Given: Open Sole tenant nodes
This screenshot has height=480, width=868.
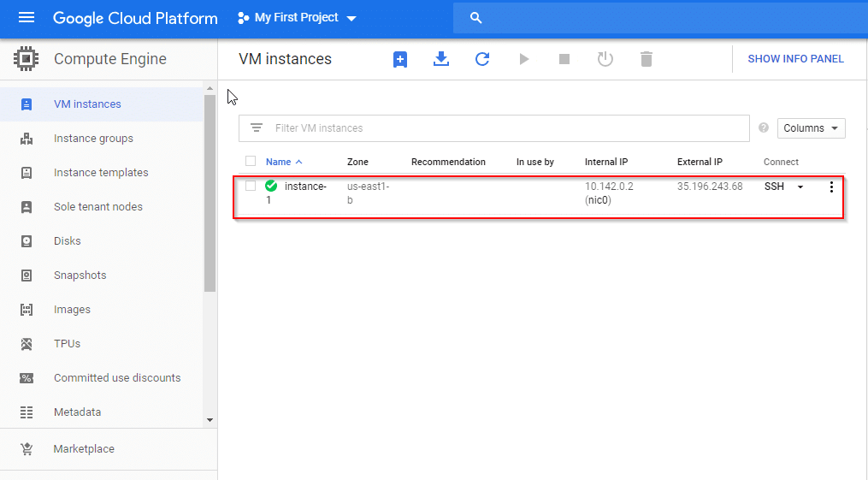Looking at the screenshot, I should 98,207.
